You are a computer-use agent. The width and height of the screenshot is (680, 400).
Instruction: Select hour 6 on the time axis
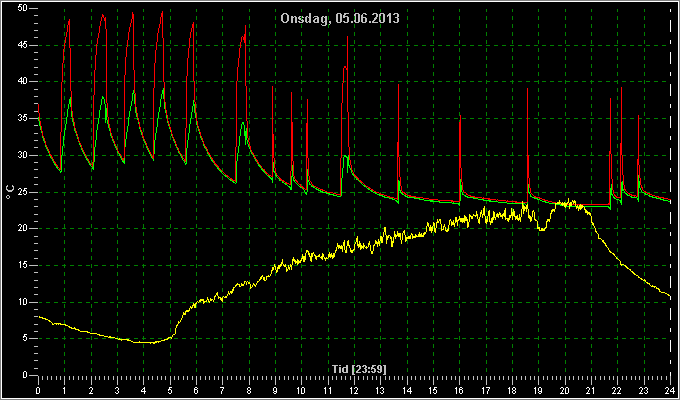point(196,390)
